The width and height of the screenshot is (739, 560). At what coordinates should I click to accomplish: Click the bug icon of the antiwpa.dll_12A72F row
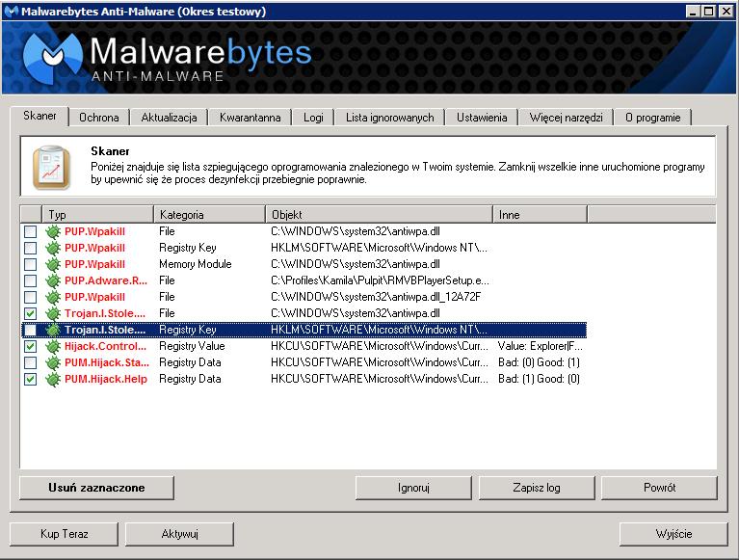[x=53, y=298]
